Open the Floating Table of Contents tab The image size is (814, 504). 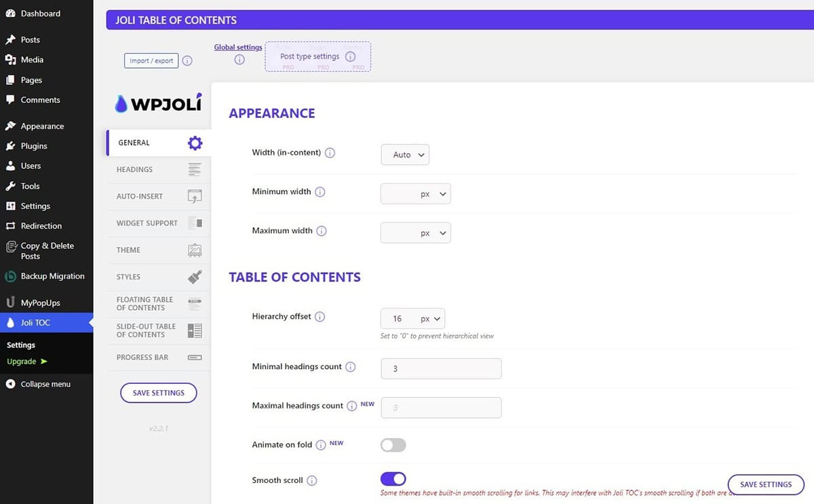pyautogui.click(x=159, y=304)
